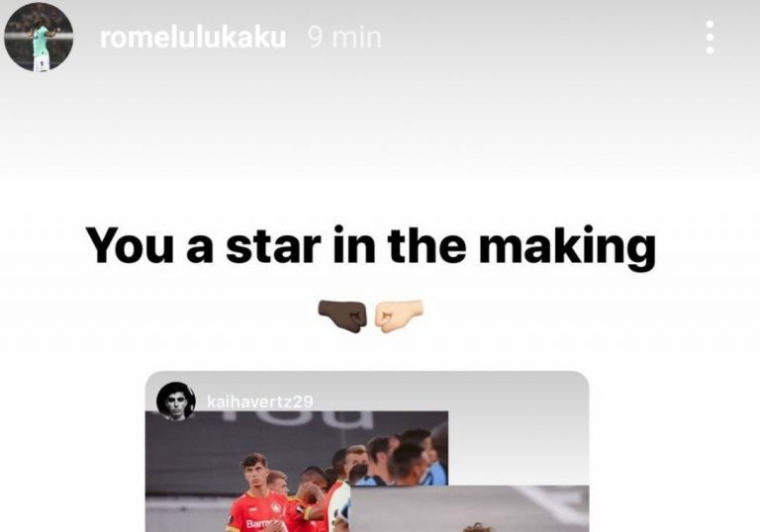Tap the romelulukaku username

pyautogui.click(x=193, y=38)
